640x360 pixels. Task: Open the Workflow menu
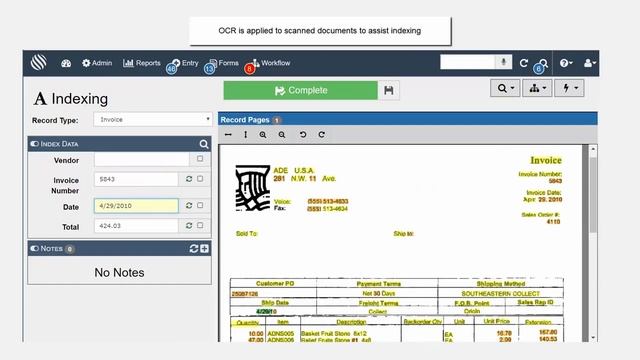tap(271, 63)
